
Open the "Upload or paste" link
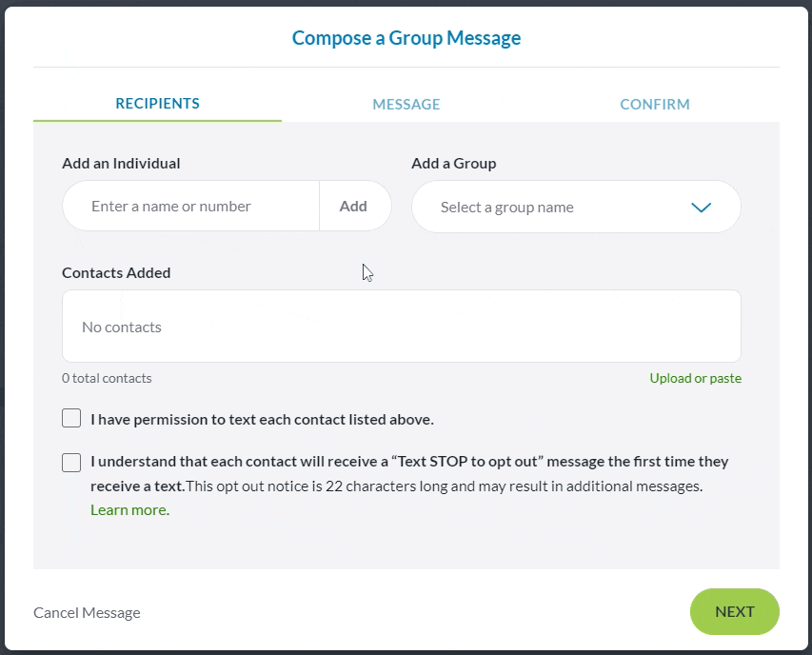click(695, 378)
